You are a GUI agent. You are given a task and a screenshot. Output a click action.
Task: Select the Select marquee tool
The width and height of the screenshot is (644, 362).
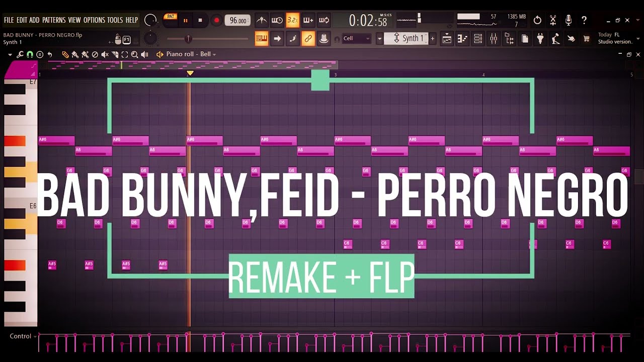[x=125, y=54]
